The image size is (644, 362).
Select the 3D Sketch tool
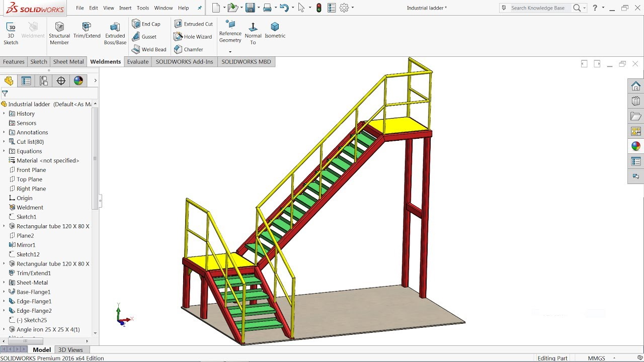11,32
